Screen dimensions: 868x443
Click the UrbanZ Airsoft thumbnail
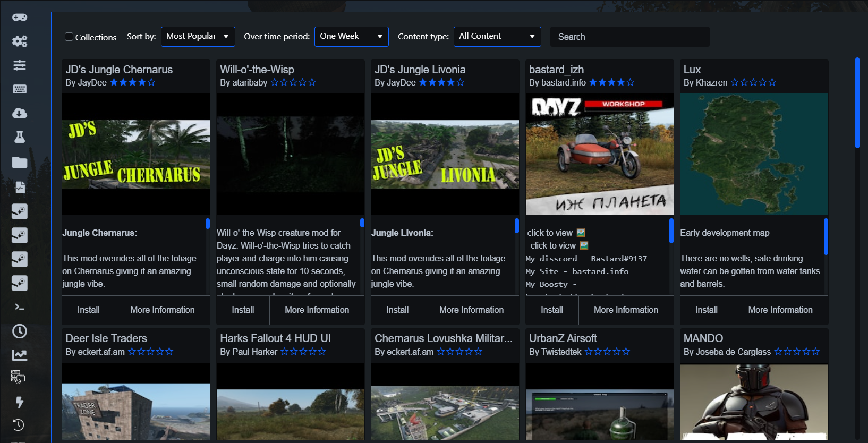(600, 402)
